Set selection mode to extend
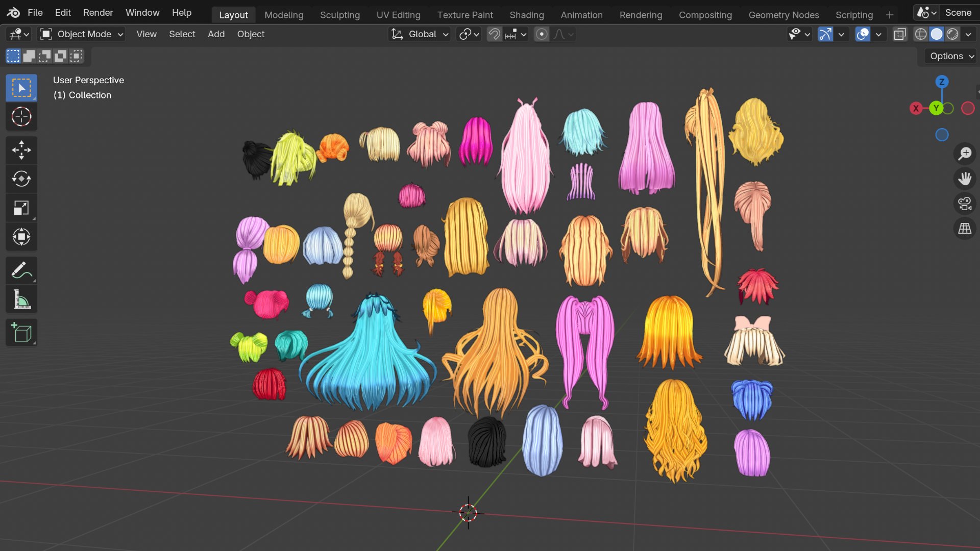Viewport: 980px width, 551px height. (29, 56)
